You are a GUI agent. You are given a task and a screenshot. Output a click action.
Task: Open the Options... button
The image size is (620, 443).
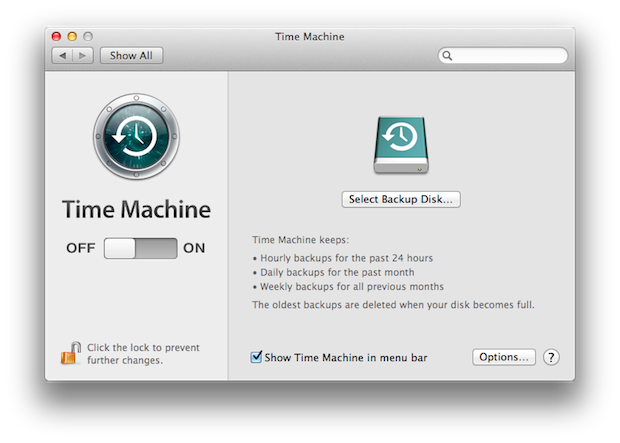[504, 357]
